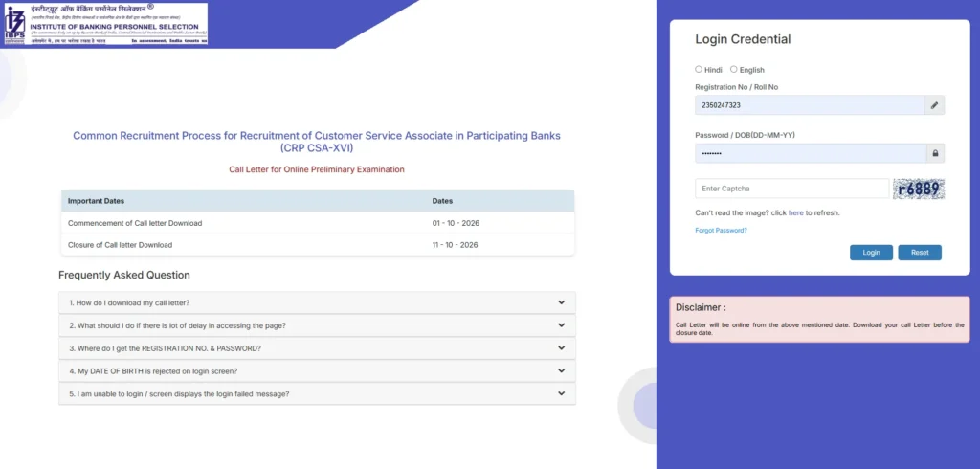Click the 'Dates' column header
This screenshot has width=980, height=469.
[x=442, y=201]
